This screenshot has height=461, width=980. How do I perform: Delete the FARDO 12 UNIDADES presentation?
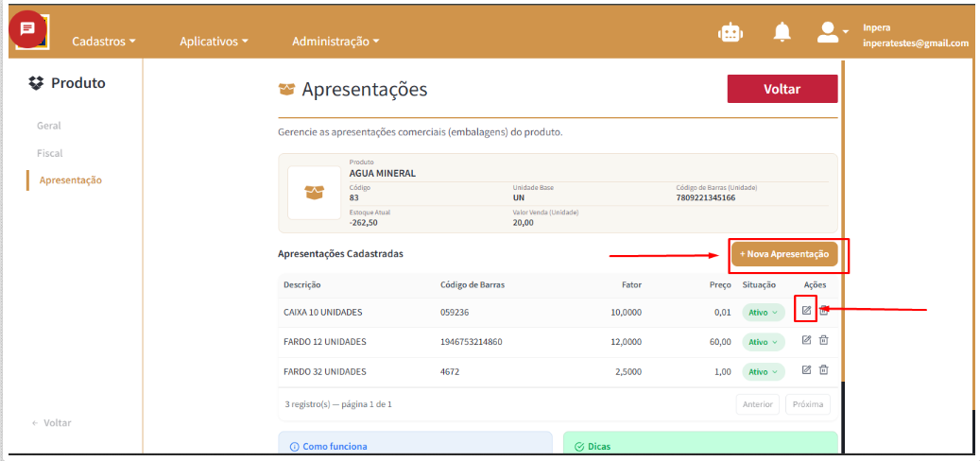pos(824,340)
